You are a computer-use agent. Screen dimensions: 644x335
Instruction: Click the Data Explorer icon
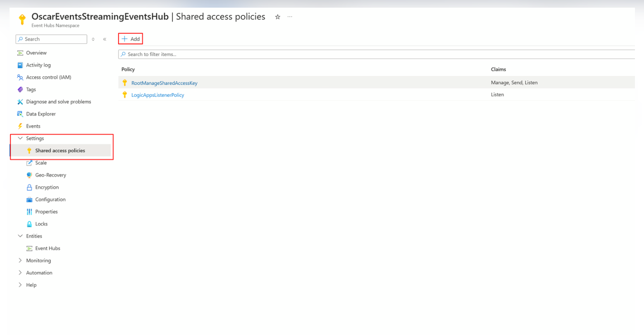(x=20, y=114)
